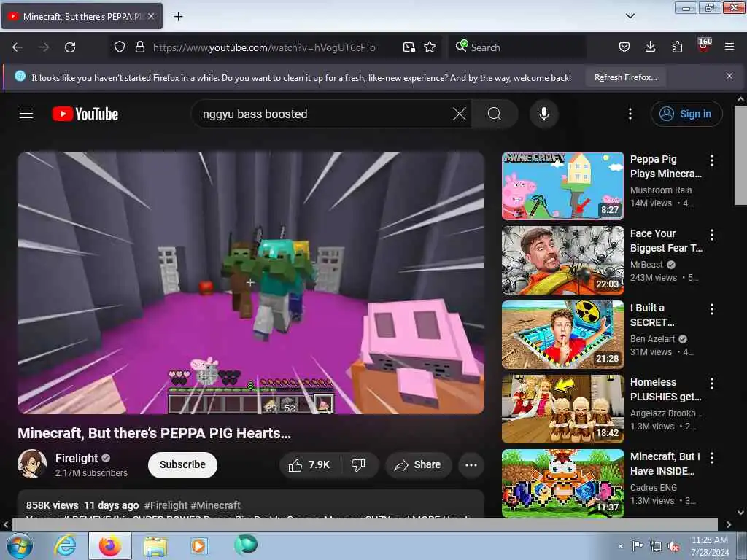
Task: Go back using the browser back arrow
Action: coord(18,47)
